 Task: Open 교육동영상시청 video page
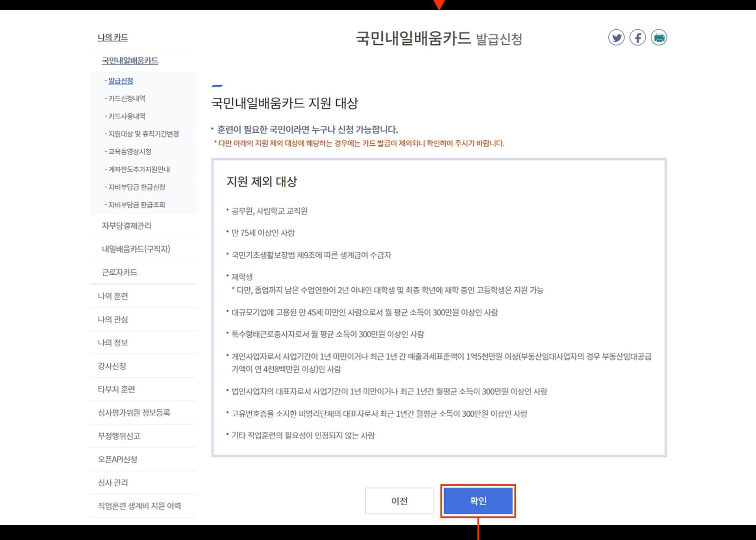point(130,151)
